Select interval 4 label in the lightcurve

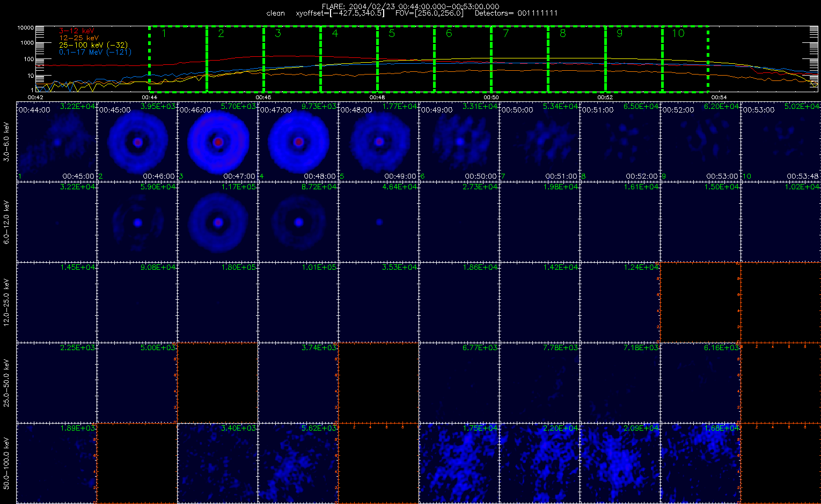tap(335, 33)
